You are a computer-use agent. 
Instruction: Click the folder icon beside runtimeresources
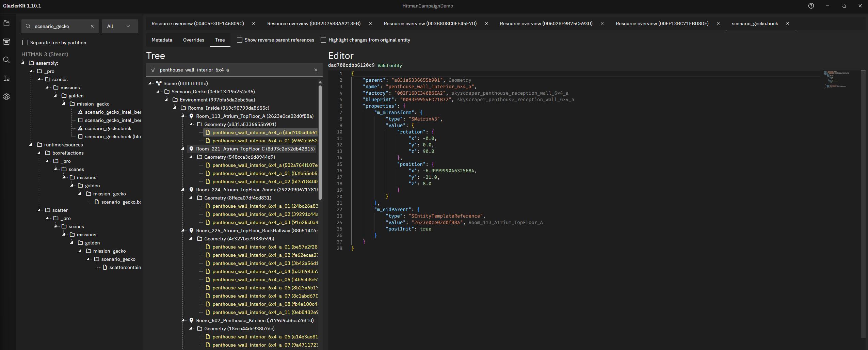point(39,145)
